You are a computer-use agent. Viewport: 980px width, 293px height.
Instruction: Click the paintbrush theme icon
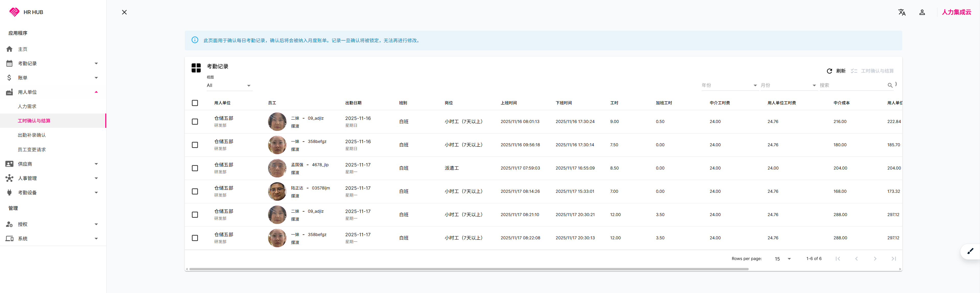pyautogui.click(x=970, y=251)
